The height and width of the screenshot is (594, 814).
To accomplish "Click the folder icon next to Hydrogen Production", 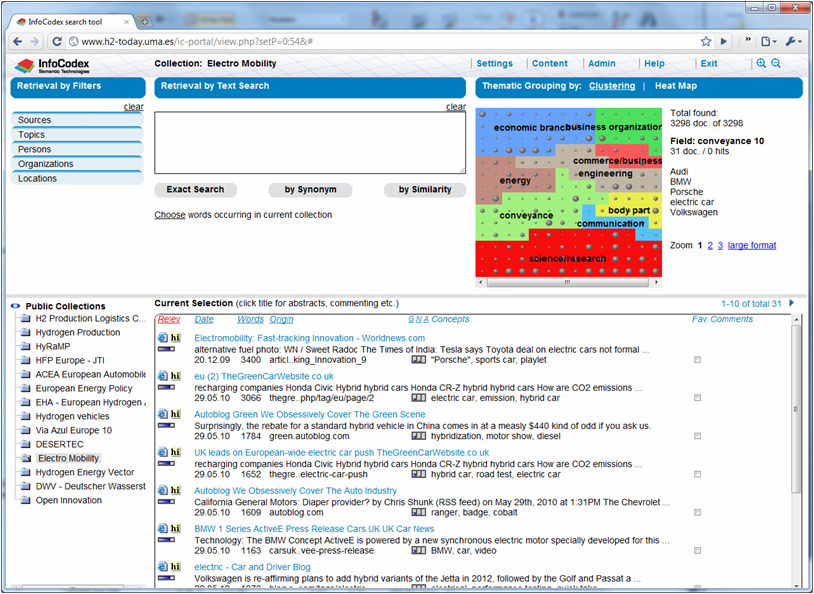I will click(x=25, y=332).
